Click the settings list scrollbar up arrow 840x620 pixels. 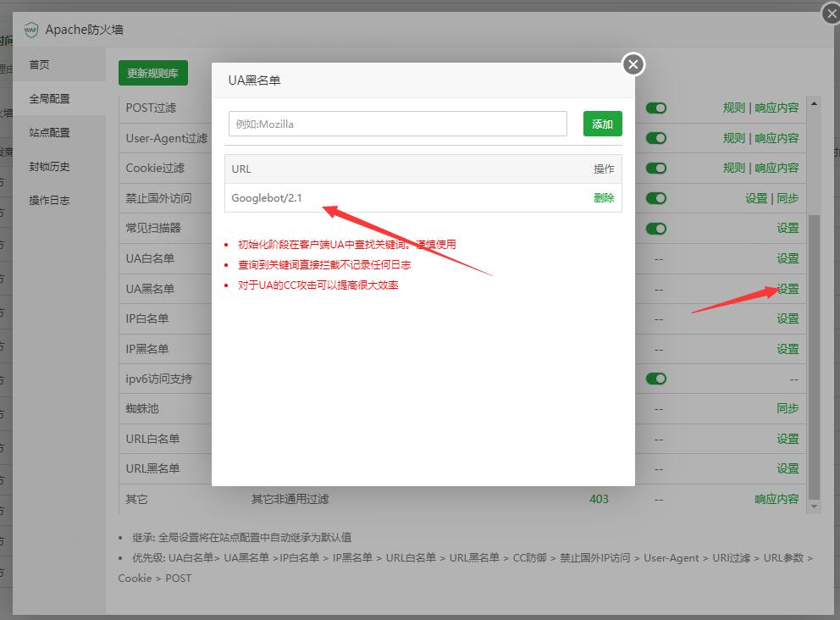(x=814, y=103)
